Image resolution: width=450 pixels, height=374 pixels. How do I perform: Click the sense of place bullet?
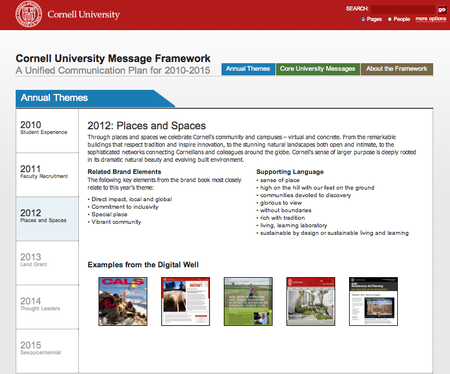278,180
